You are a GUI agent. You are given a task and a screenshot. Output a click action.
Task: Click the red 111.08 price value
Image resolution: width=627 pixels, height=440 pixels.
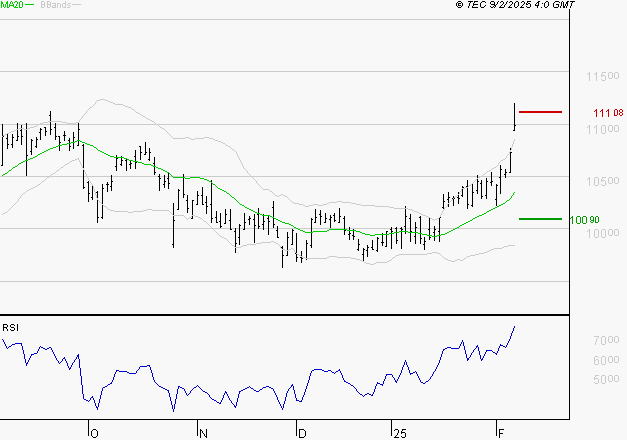608,113
